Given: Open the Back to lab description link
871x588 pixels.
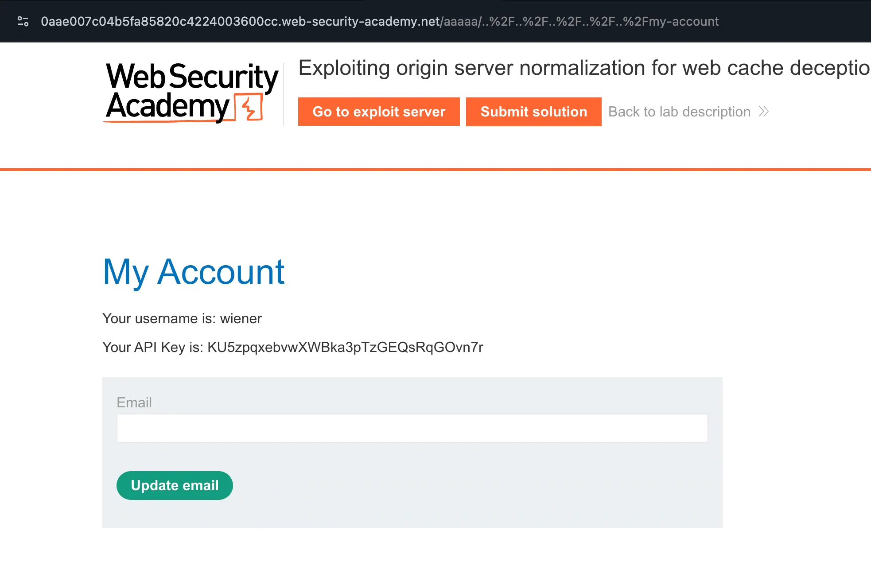Looking at the screenshot, I should point(679,112).
